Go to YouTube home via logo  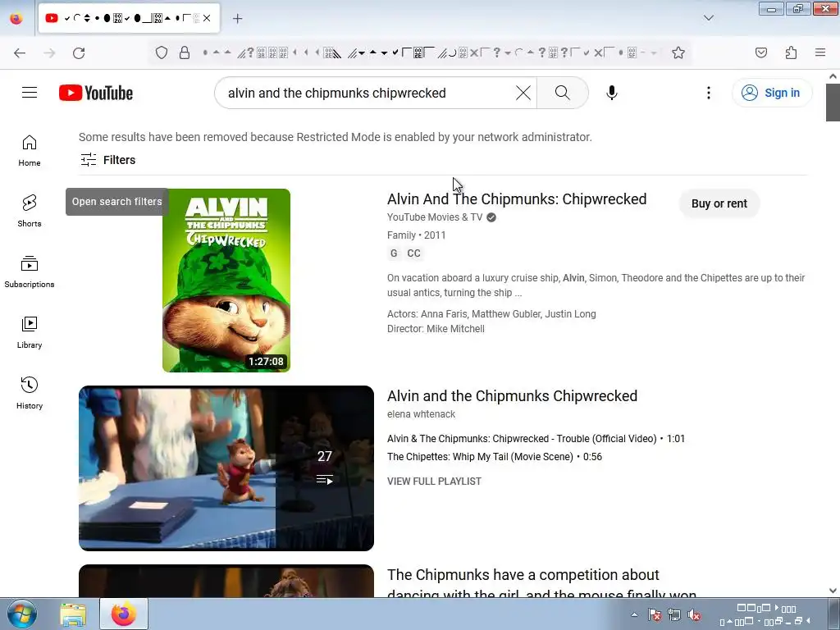click(96, 93)
